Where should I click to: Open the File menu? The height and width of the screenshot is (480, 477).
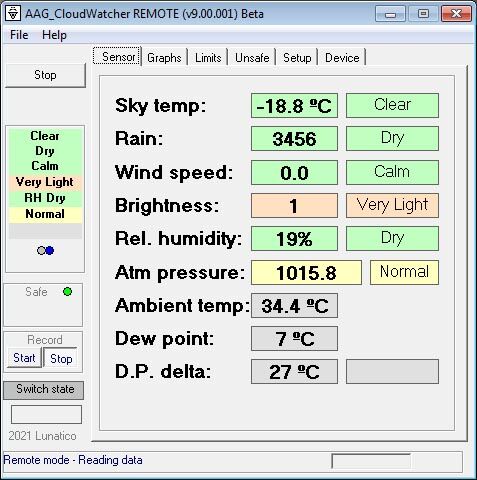coord(19,35)
